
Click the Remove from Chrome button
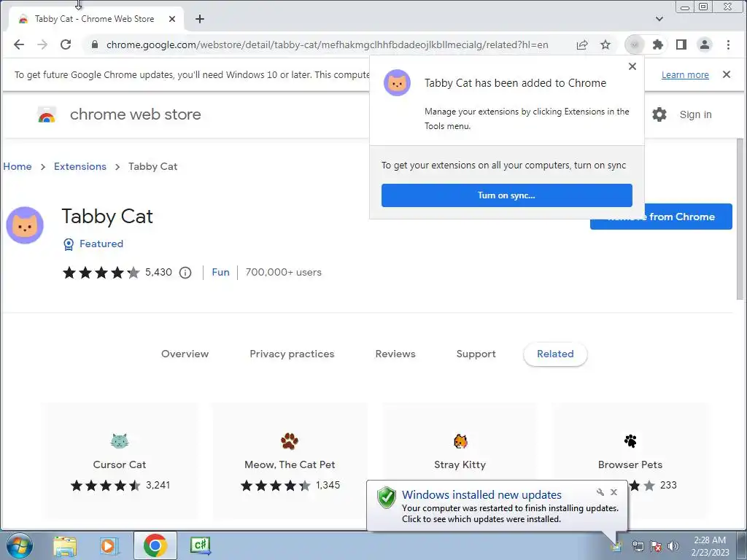pyautogui.click(x=689, y=217)
